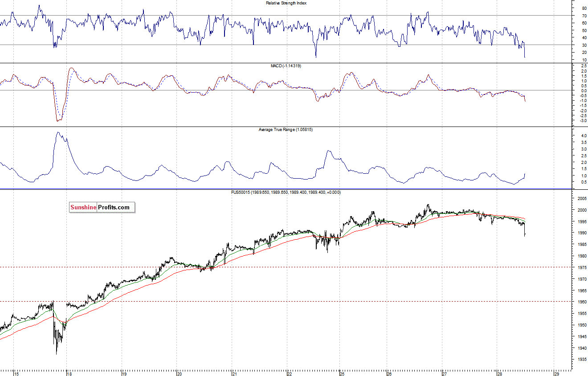588x376 pixels.
Task: Click the FUS50015 price chart title
Action: tap(286, 192)
